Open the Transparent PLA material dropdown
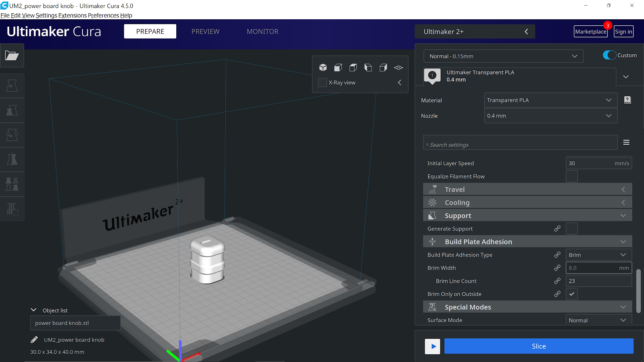Viewport: 644px width, 362px height. point(550,100)
